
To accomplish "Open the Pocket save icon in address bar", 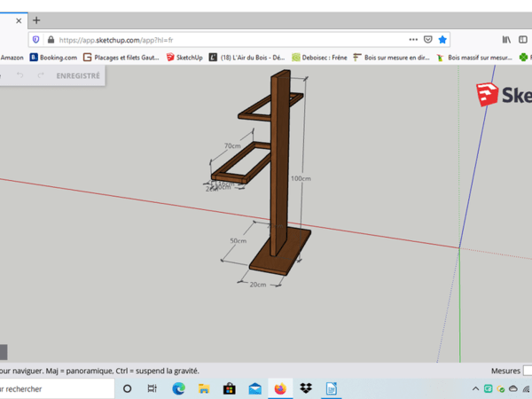I will (x=427, y=40).
